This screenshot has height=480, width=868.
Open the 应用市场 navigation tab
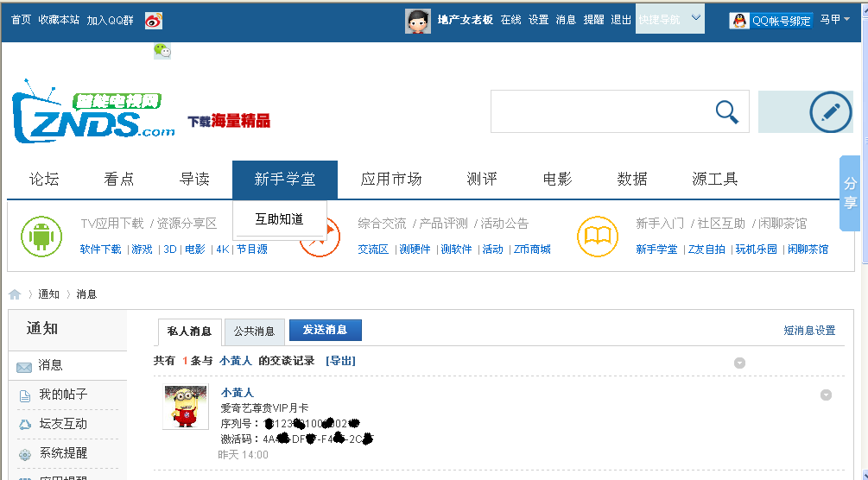(x=391, y=180)
